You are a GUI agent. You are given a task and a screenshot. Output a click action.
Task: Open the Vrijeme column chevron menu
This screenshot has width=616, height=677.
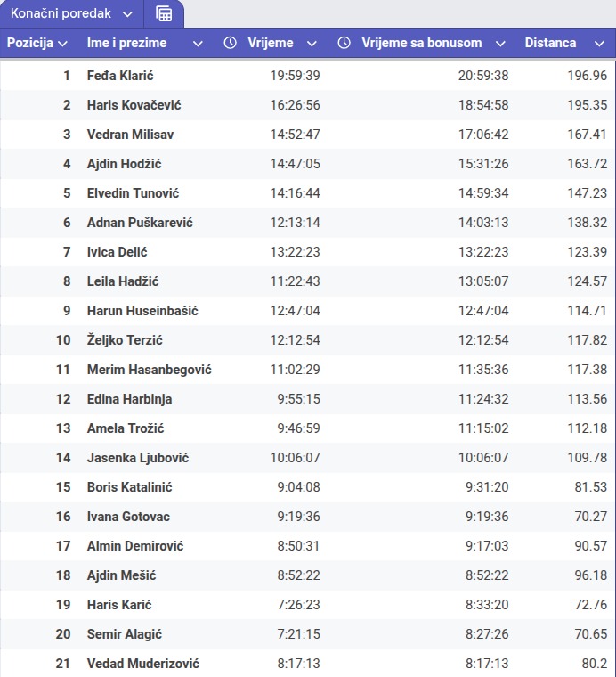click(x=312, y=43)
